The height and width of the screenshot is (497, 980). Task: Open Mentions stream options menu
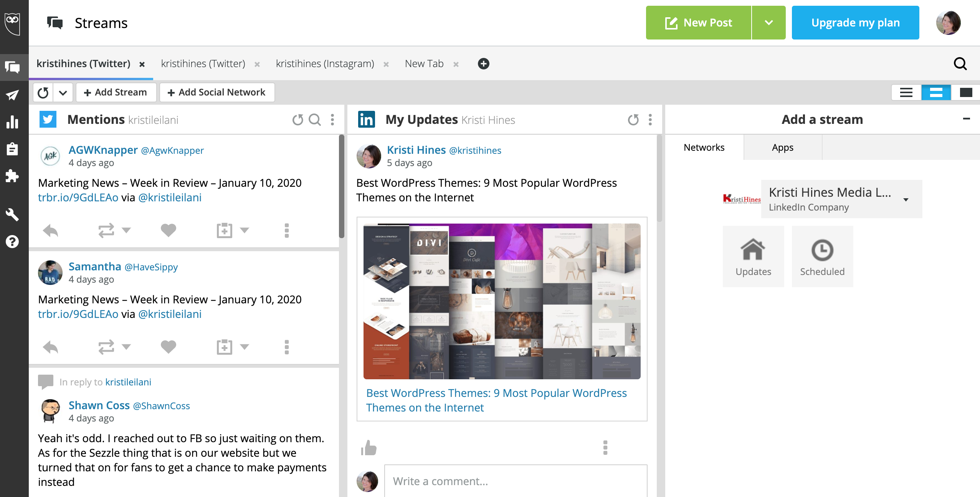pos(332,120)
